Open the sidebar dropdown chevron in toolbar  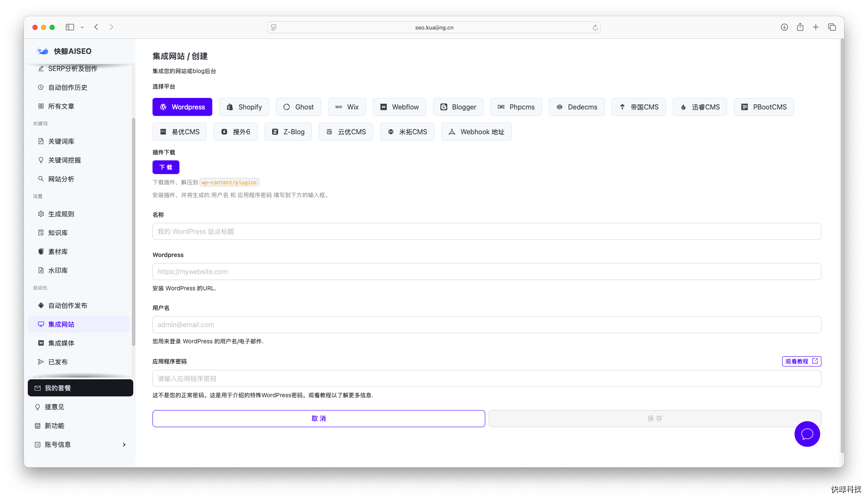pos(82,27)
